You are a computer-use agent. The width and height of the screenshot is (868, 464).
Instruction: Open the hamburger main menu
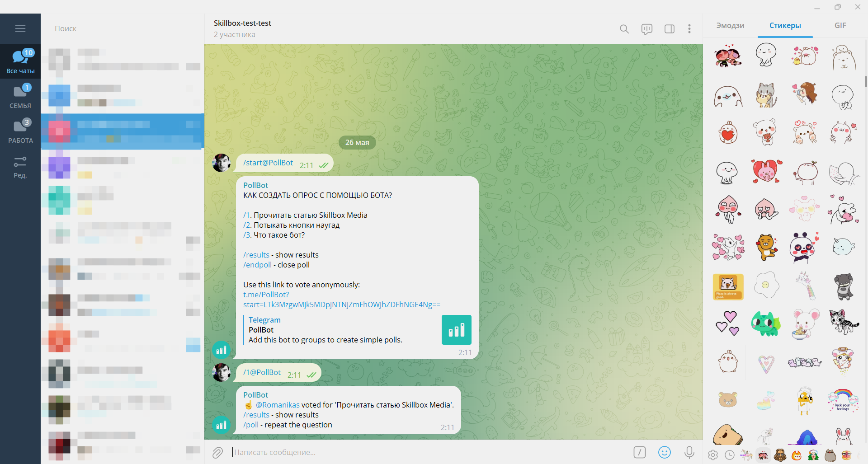coord(20,28)
